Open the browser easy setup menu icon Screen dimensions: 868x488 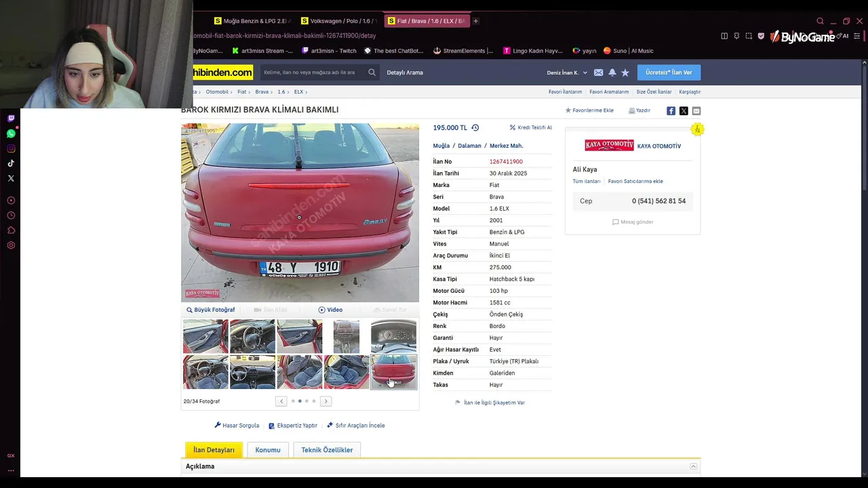point(859,36)
